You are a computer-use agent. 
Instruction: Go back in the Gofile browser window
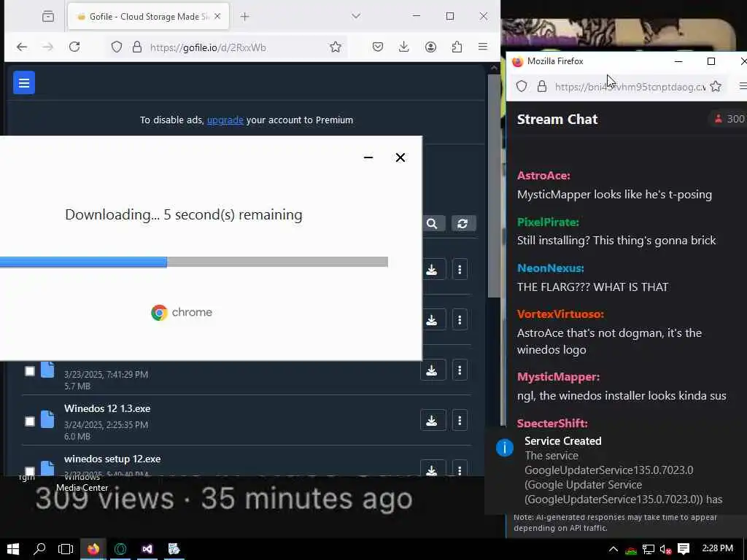(21, 47)
